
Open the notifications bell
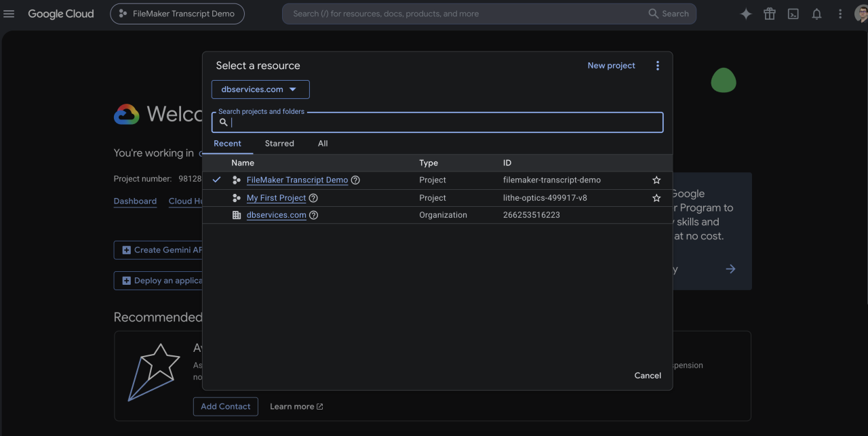coord(817,14)
